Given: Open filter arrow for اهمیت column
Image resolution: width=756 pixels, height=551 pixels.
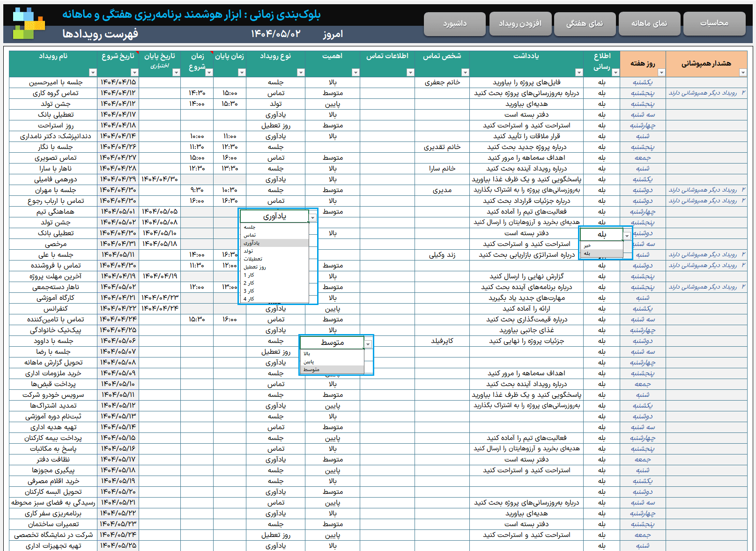Looking at the screenshot, I should tap(356, 72).
